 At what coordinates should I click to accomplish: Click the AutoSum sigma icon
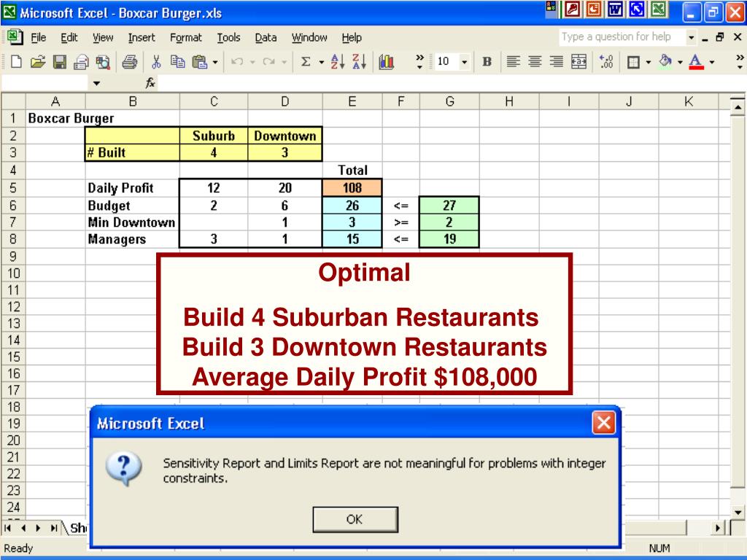pyautogui.click(x=306, y=62)
